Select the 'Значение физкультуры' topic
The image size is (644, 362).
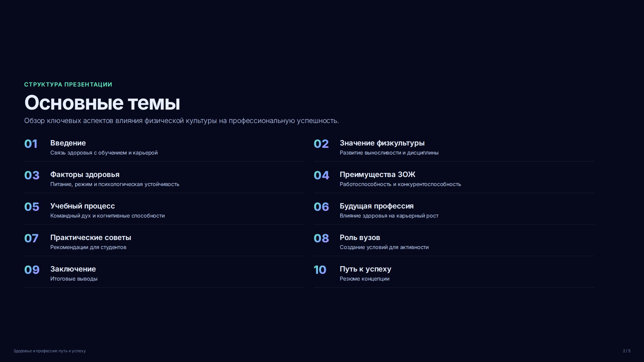(382, 143)
